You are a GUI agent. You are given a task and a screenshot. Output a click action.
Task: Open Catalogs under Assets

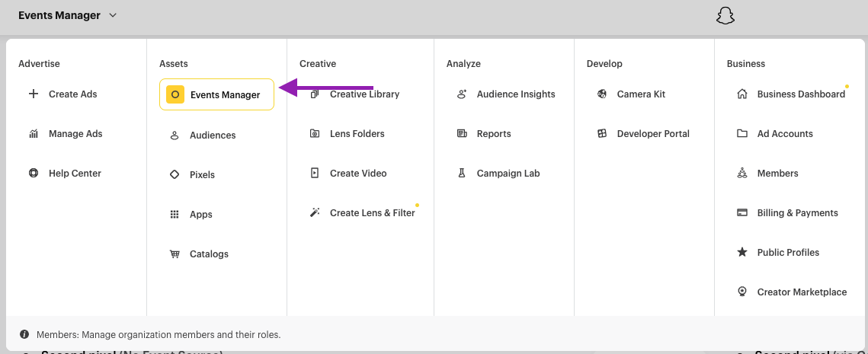209,254
